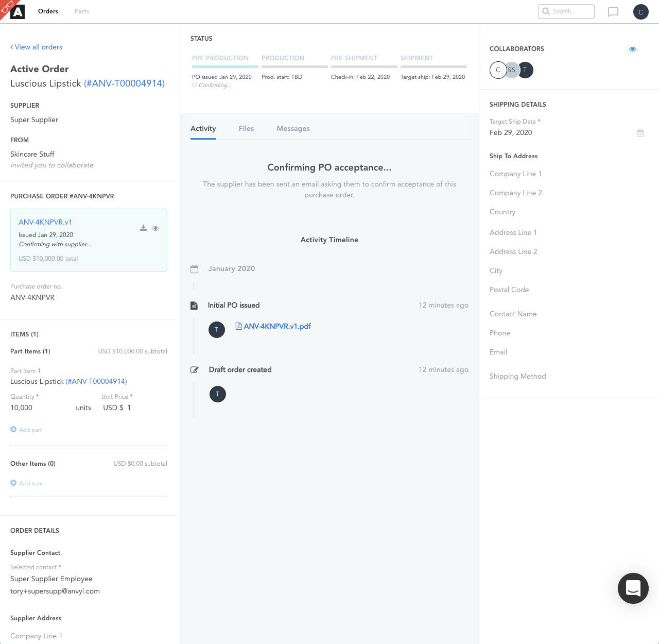Open the #ANV-T00004914 order link
The image size is (659, 644).
[123, 83]
